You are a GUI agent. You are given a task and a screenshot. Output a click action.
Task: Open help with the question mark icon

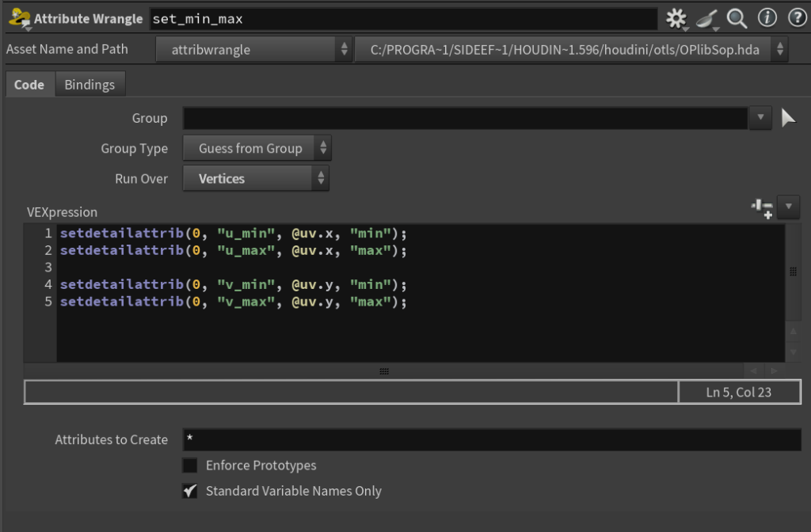click(x=796, y=18)
